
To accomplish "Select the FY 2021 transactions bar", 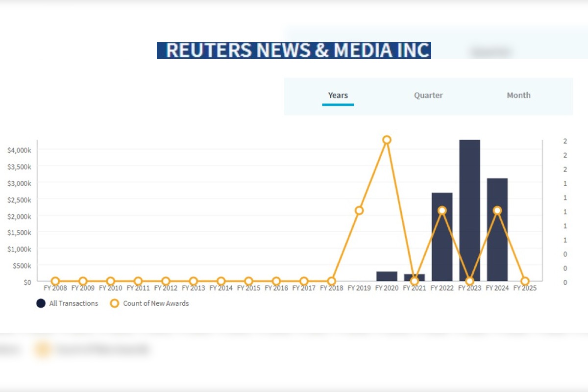I will (415, 277).
